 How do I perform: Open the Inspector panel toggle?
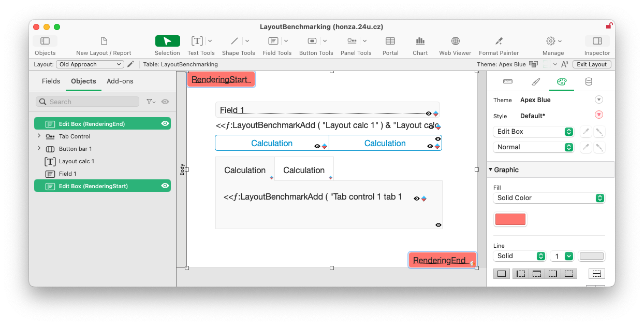coord(597,41)
